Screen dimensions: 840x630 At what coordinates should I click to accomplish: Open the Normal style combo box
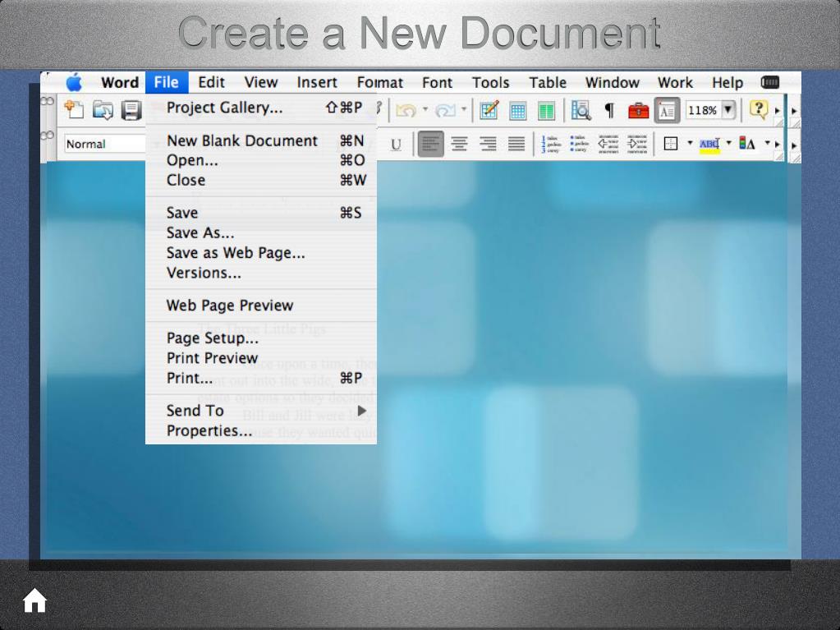(105, 144)
